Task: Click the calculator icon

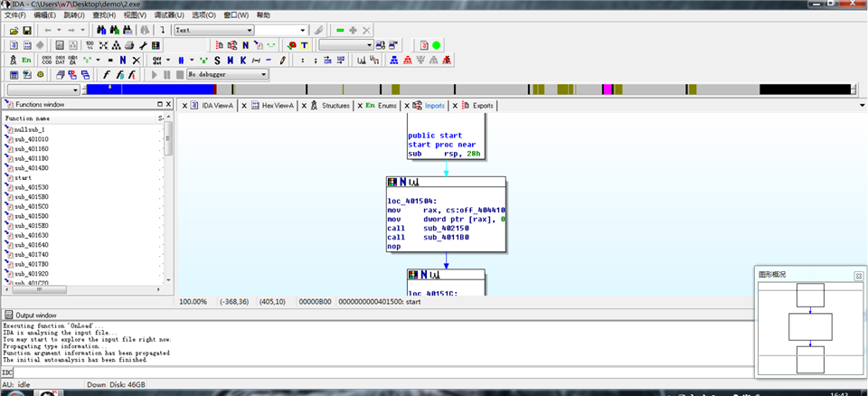Action: (x=14, y=74)
